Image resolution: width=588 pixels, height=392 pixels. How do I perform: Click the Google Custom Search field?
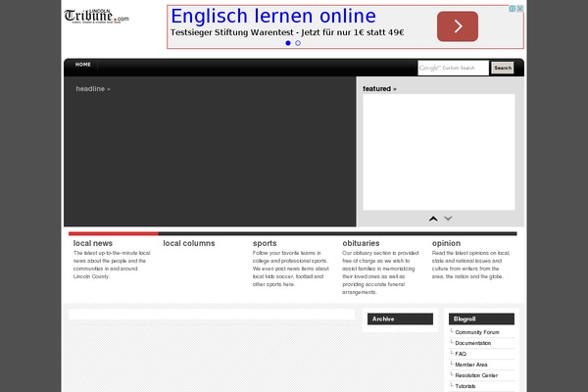(452, 68)
